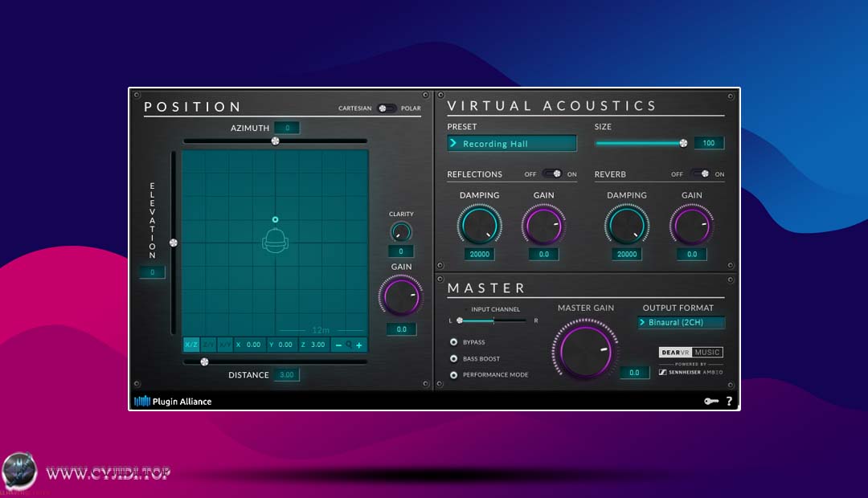Click the Plugin Alliance logo

click(173, 401)
